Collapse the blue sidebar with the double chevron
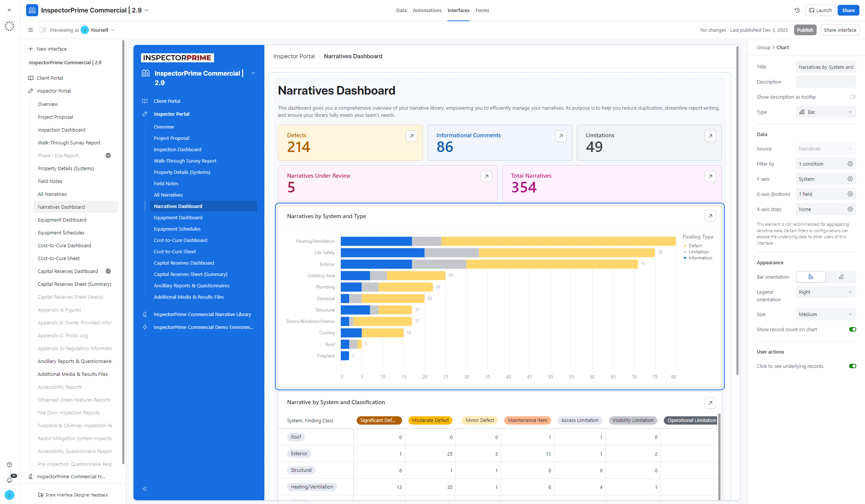865x504 pixels. click(144, 489)
